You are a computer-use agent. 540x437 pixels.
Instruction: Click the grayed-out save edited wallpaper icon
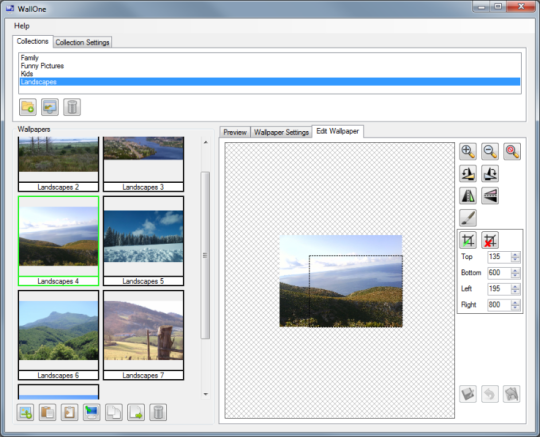coord(468,394)
